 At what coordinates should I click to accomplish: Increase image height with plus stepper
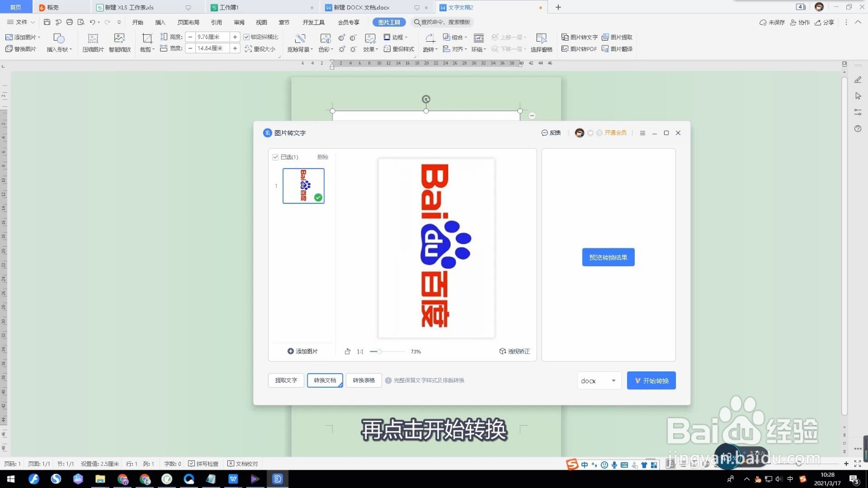(x=235, y=37)
